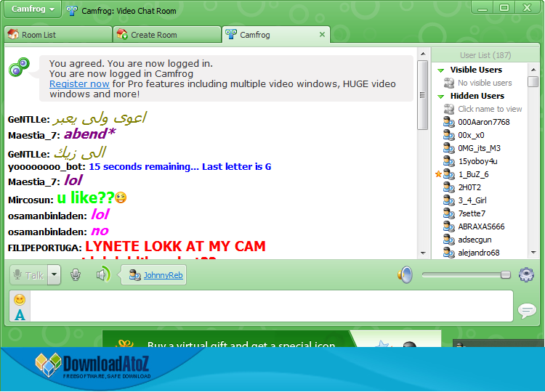Select user 00x_x0 in the list
This screenshot has height=392, width=545.
471,136
